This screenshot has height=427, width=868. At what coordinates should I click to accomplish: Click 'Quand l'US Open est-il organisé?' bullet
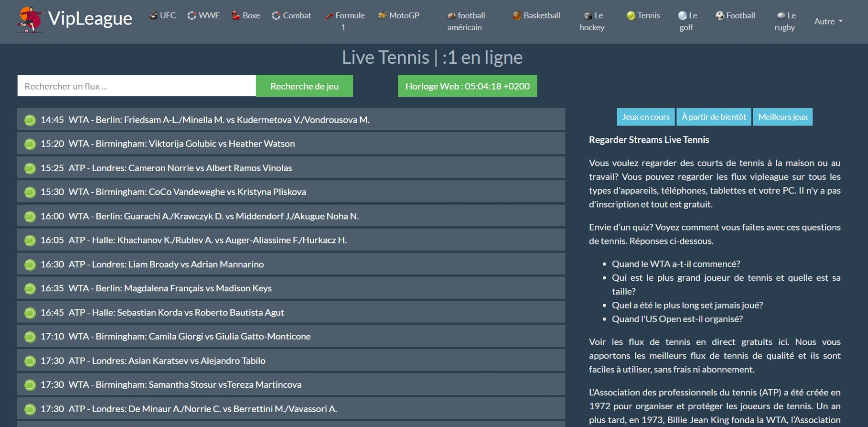[x=677, y=319]
